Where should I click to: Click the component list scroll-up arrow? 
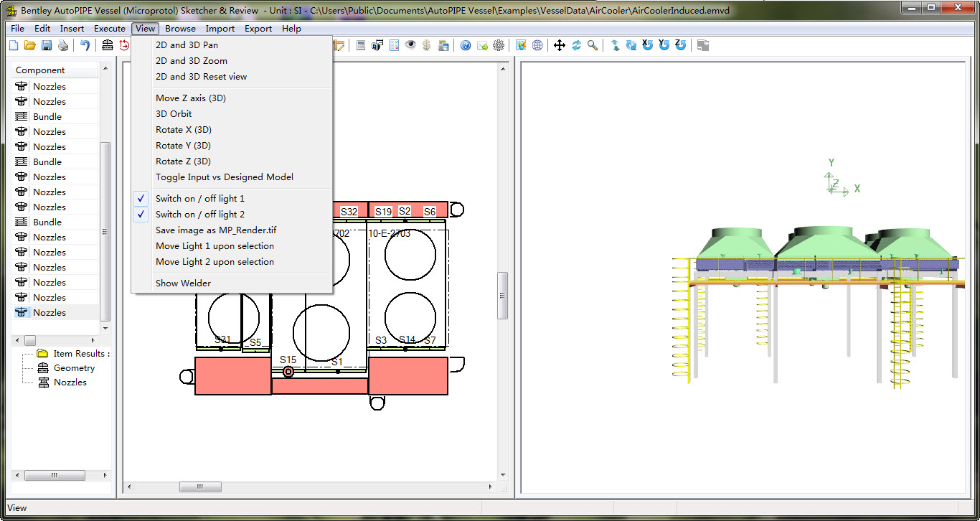(105, 68)
